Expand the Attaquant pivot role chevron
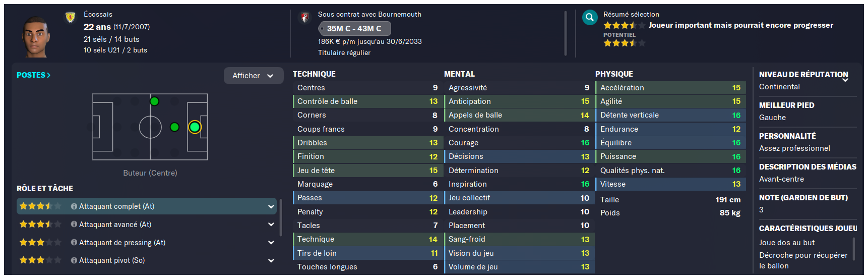 click(271, 261)
